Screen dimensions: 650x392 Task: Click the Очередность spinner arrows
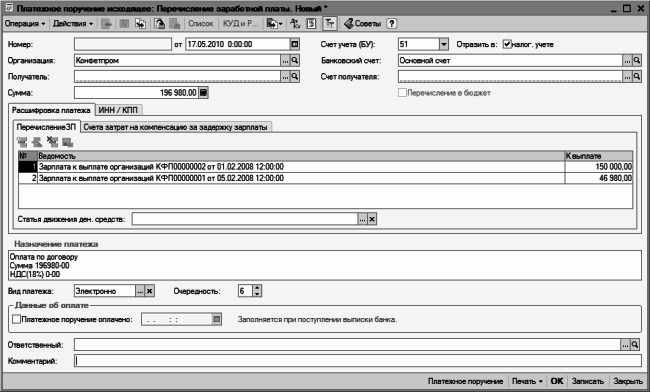[257, 291]
